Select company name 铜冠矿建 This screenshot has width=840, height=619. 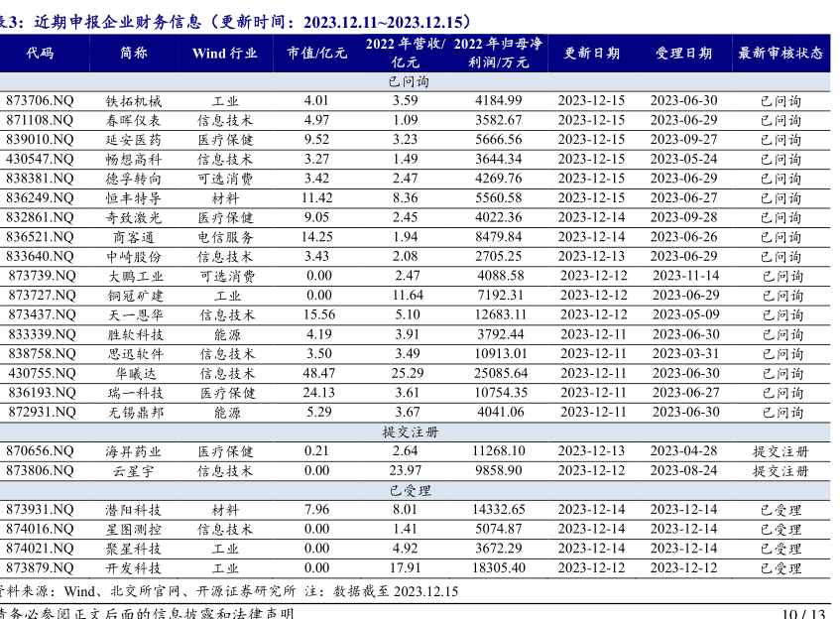pyautogui.click(x=136, y=296)
